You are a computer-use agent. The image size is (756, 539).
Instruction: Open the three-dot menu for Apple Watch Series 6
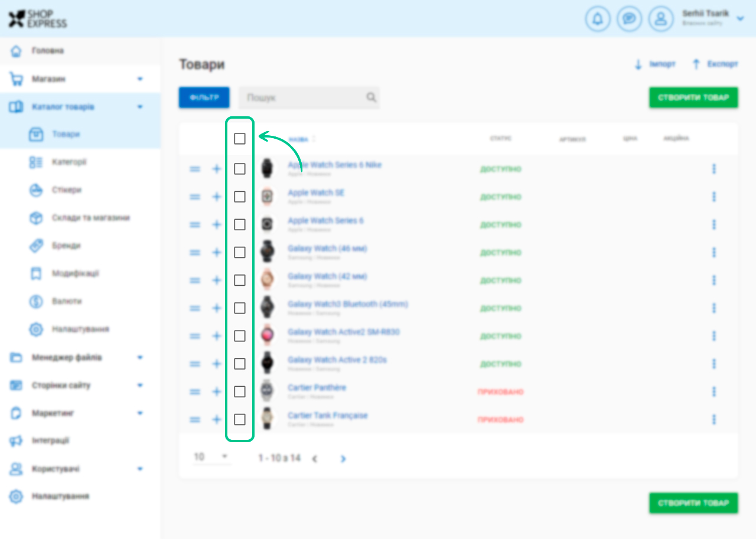[x=714, y=225]
